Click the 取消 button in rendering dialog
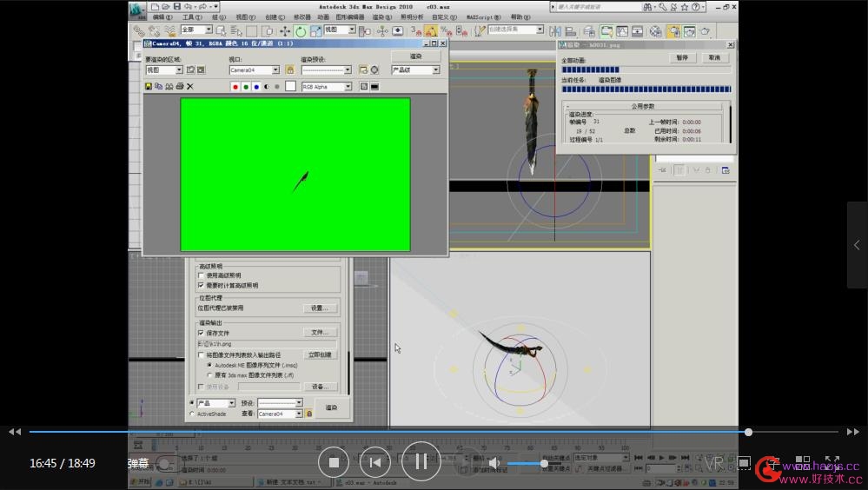 [x=715, y=57]
